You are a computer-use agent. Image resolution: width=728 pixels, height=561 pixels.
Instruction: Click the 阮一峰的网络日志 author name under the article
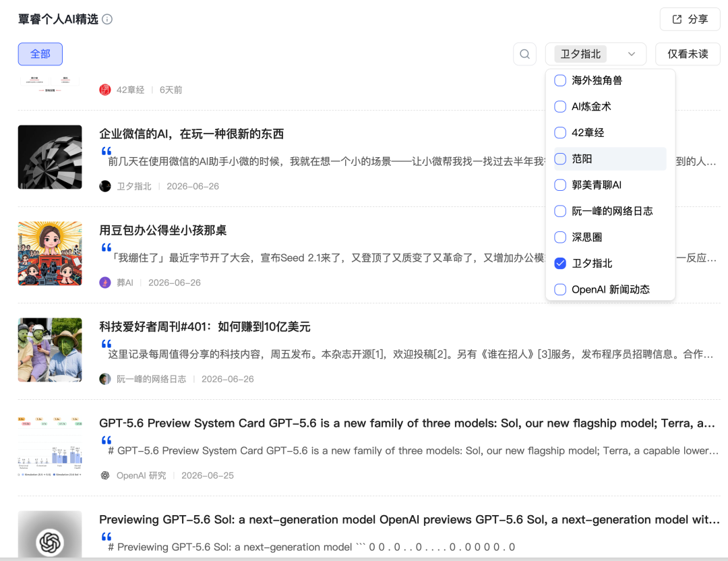click(x=152, y=380)
